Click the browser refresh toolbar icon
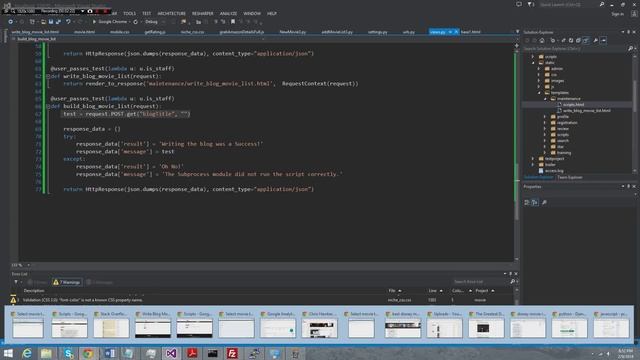 136,22
